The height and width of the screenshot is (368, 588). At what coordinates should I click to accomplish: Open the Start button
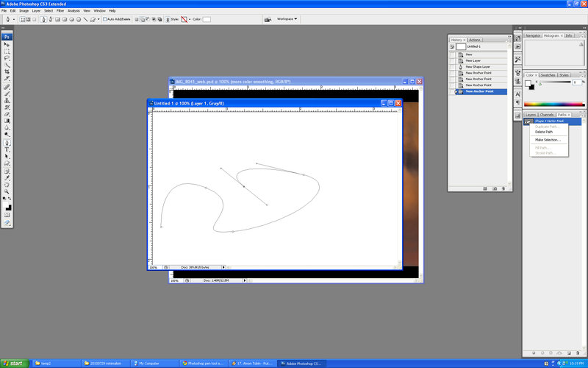coord(15,364)
